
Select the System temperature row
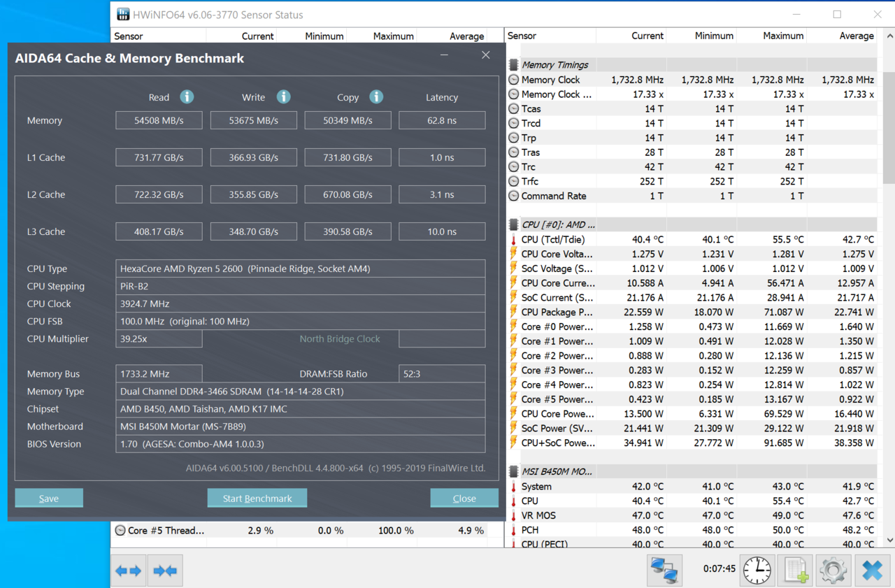[x=692, y=487]
